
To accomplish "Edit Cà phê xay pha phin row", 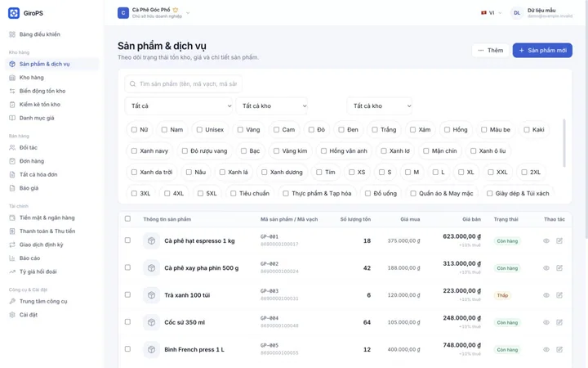I will coord(559,268).
